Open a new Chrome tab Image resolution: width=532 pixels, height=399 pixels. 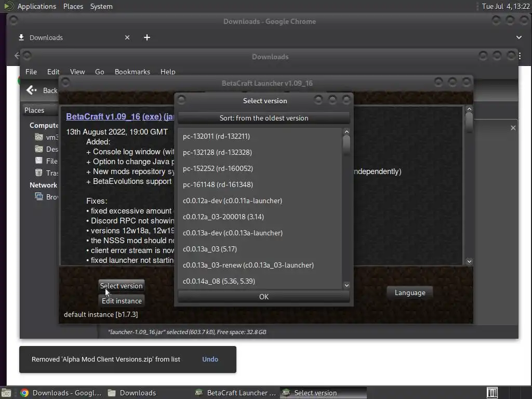[x=147, y=37]
